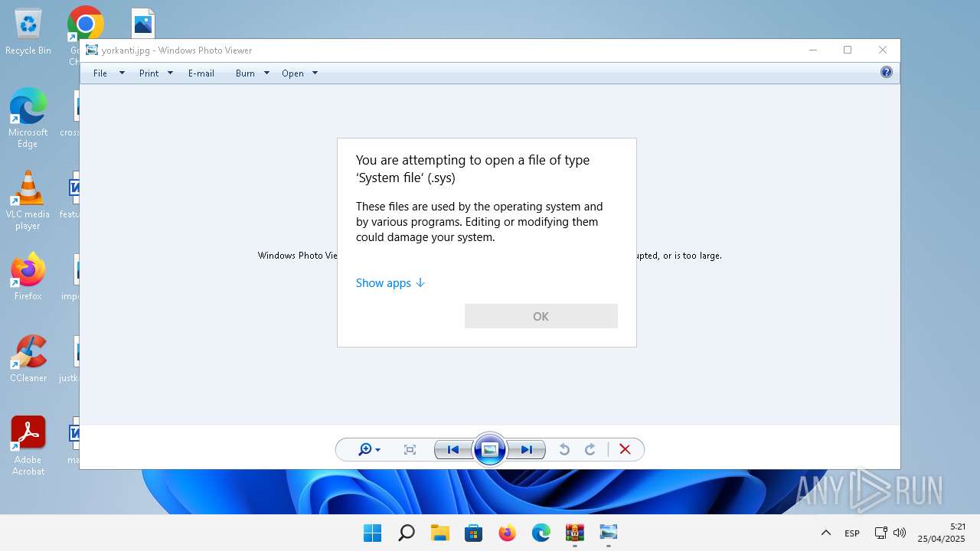The image size is (980, 551).
Task: Open network status tray icon
Action: click(x=881, y=533)
